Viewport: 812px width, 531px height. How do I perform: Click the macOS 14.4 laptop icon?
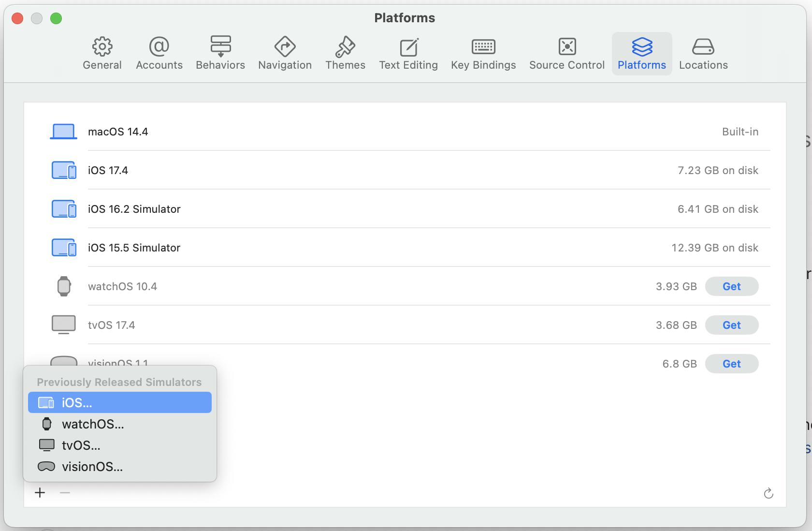click(63, 132)
